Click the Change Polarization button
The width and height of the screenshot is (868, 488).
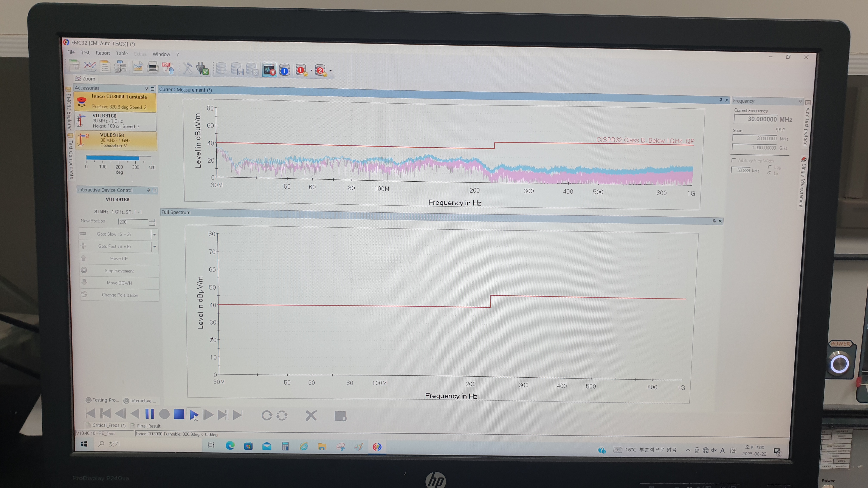tap(120, 295)
